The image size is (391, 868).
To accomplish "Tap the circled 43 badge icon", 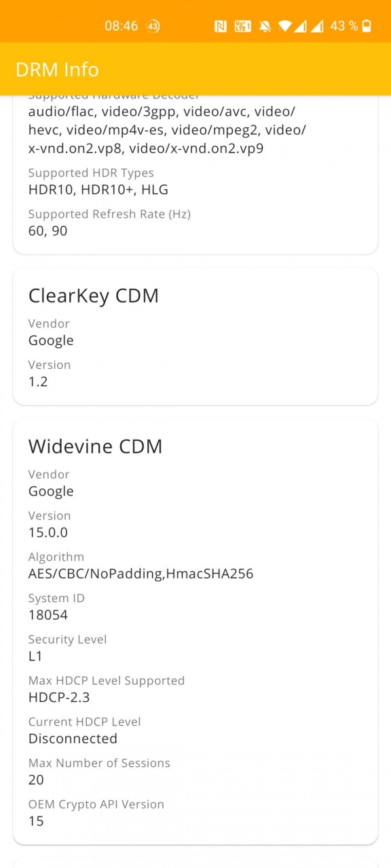I will pos(153,26).
